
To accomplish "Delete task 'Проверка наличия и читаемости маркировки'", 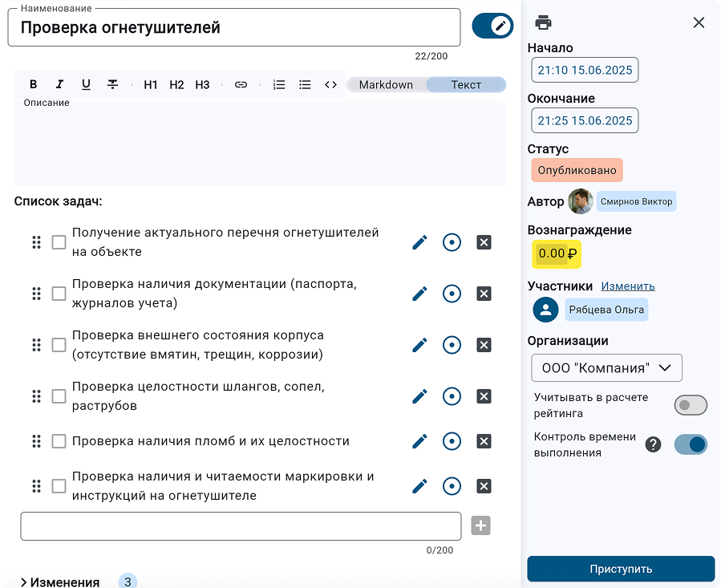I will point(484,486).
